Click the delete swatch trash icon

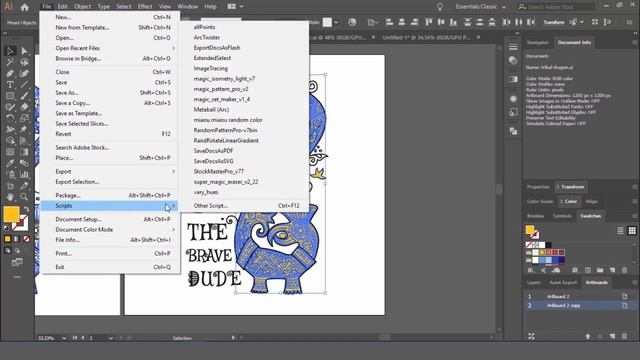[x=624, y=270]
